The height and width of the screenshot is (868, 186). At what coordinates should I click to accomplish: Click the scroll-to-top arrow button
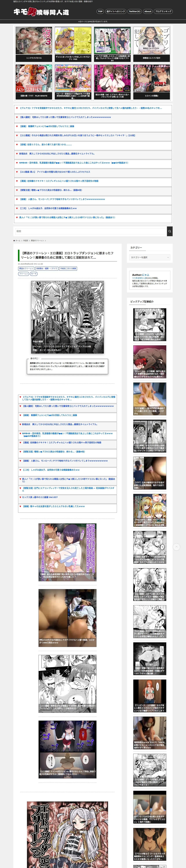[176, 547]
